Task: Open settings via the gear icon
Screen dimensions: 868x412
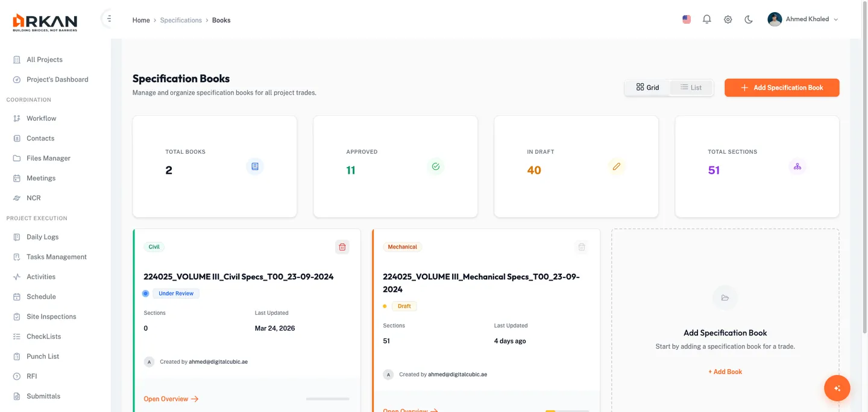Action: click(x=728, y=19)
